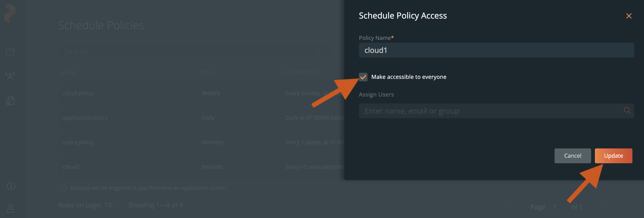Screen dimensions: 644x218
Task: Open the info icon in sidebar
Action: tap(11, 186)
